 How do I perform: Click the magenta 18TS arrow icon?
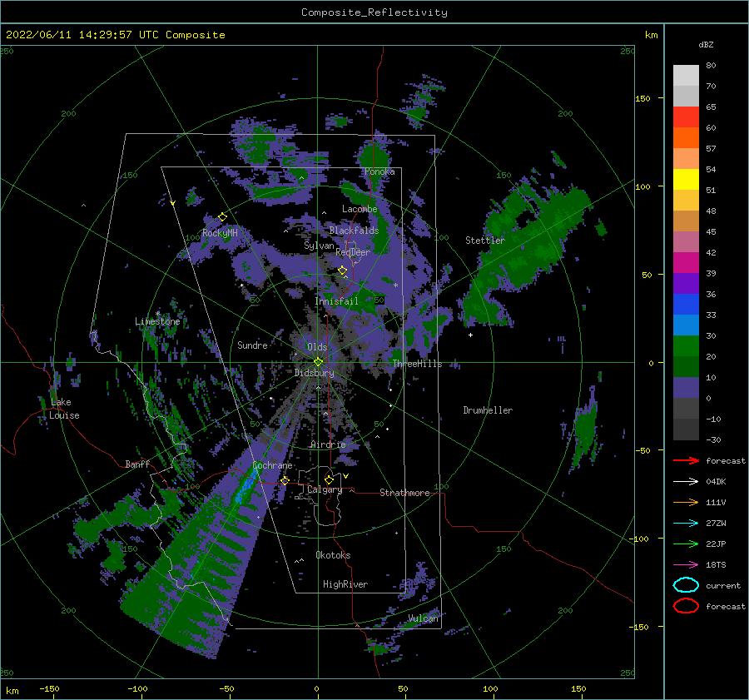point(686,564)
